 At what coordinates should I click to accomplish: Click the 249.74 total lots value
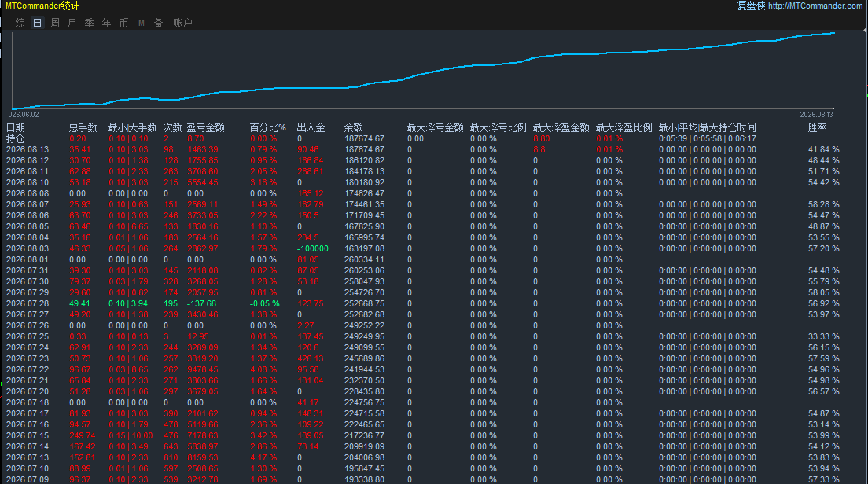tap(83, 435)
